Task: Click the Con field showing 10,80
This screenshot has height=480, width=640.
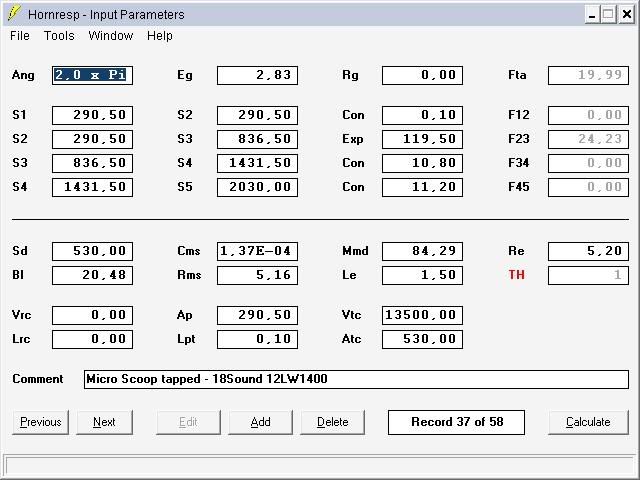Action: pos(422,163)
